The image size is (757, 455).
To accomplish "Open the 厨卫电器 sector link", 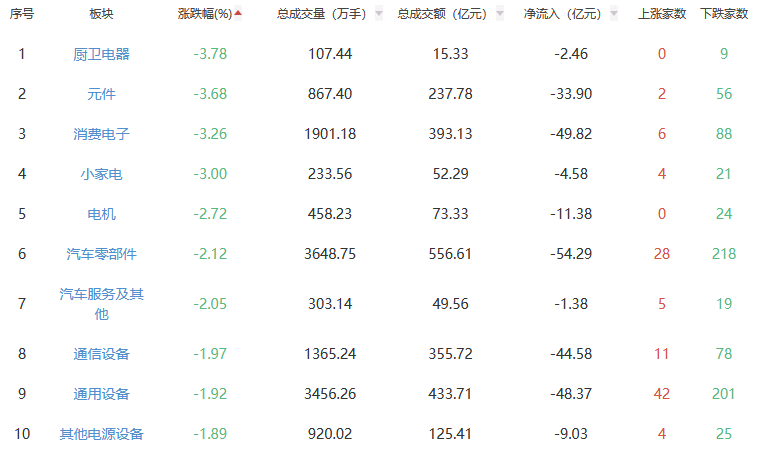I will (101, 54).
